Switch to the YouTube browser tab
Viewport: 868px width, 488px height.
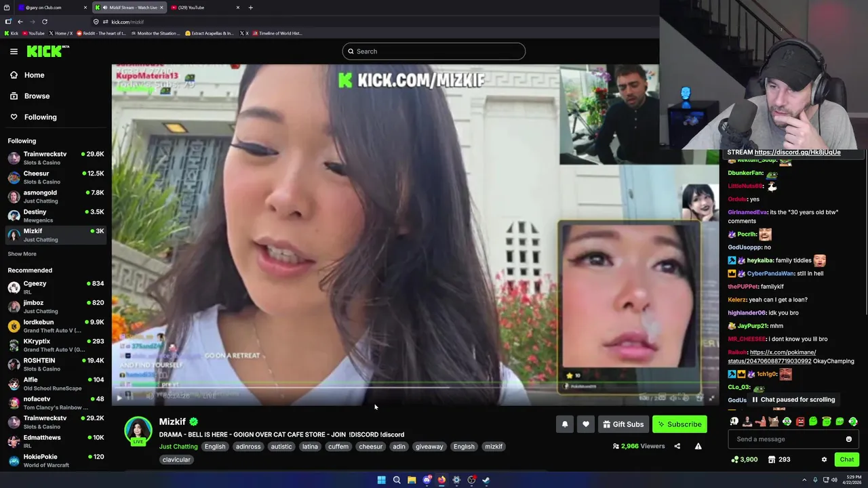click(x=205, y=7)
